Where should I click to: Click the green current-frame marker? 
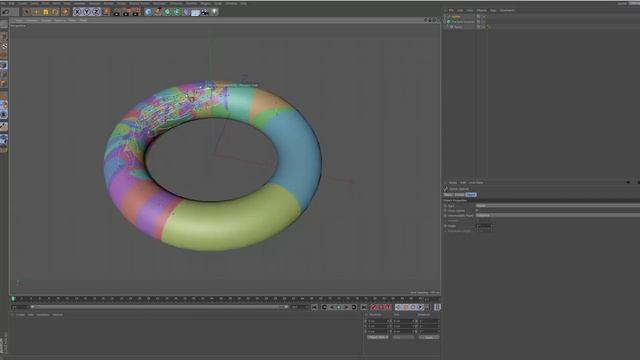[x=13, y=299]
